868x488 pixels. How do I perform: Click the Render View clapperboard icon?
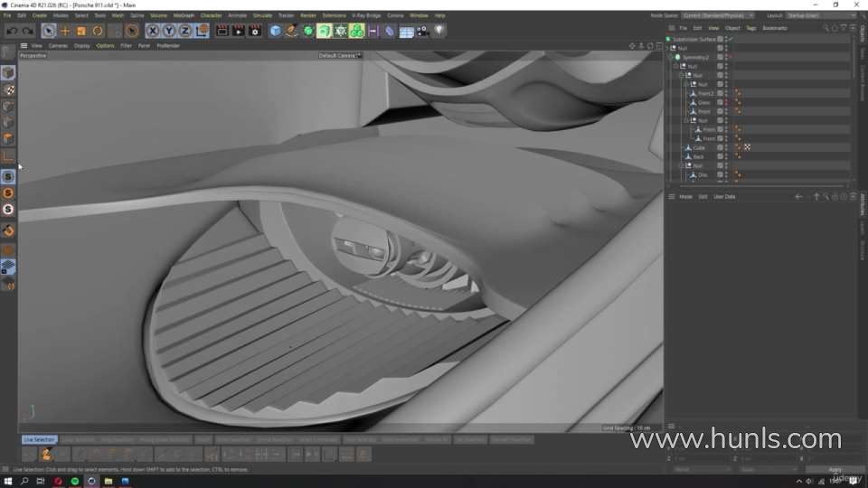tap(222, 31)
